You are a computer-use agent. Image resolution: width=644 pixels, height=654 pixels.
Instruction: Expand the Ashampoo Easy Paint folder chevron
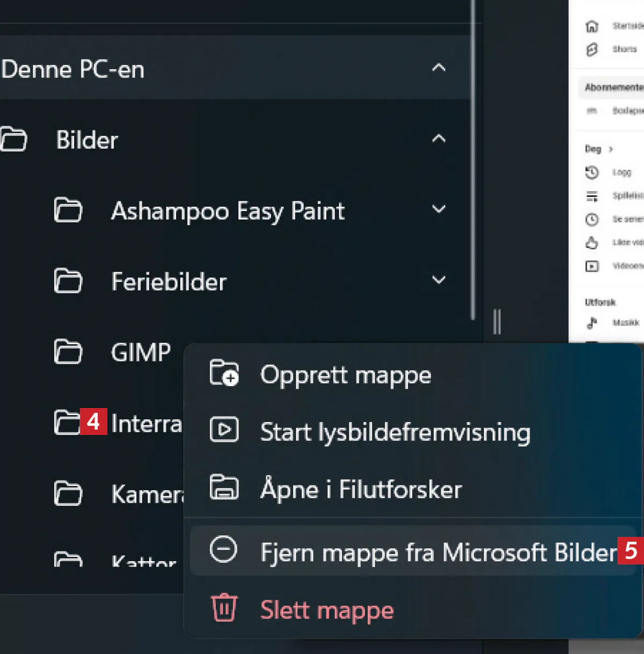439,209
